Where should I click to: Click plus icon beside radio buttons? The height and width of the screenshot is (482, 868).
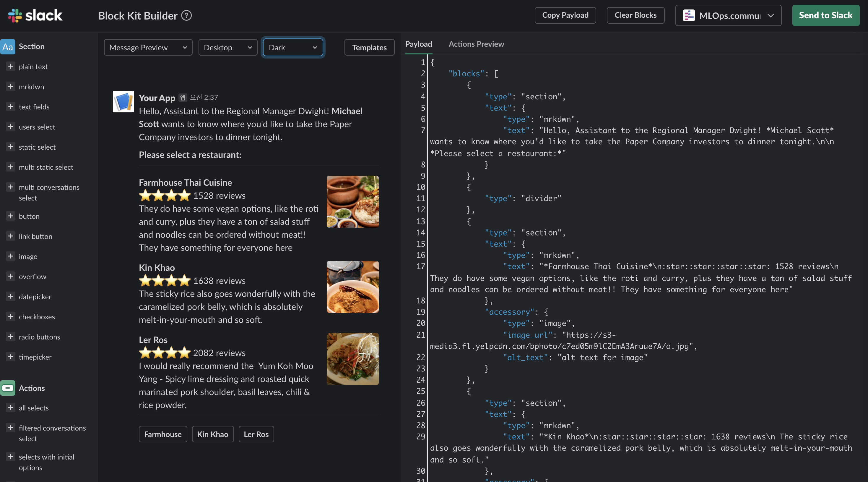pos(10,337)
